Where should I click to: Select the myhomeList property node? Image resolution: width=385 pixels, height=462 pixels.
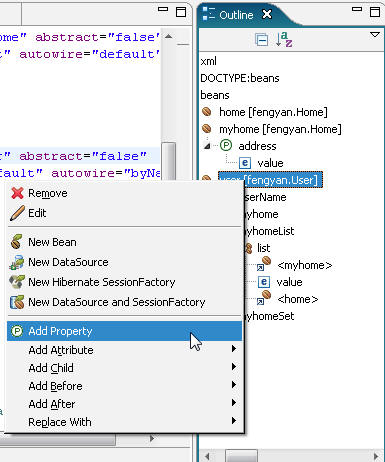pos(269,231)
